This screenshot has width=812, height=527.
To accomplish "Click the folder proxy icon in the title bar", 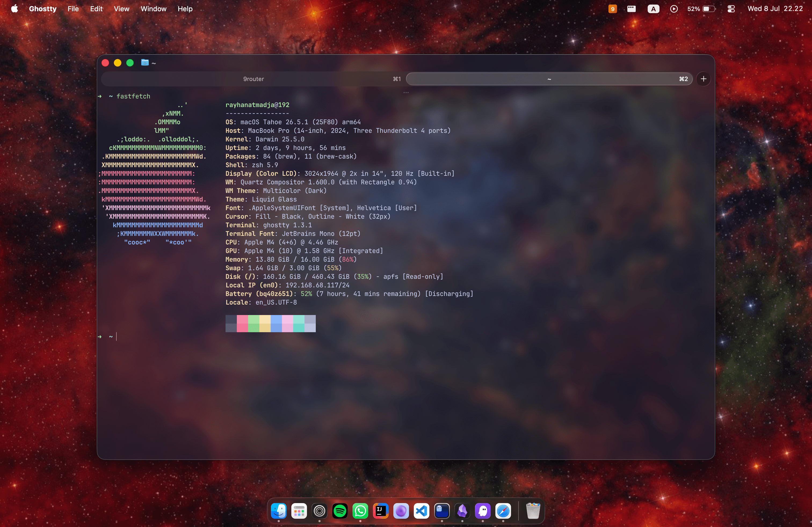I will coord(145,63).
